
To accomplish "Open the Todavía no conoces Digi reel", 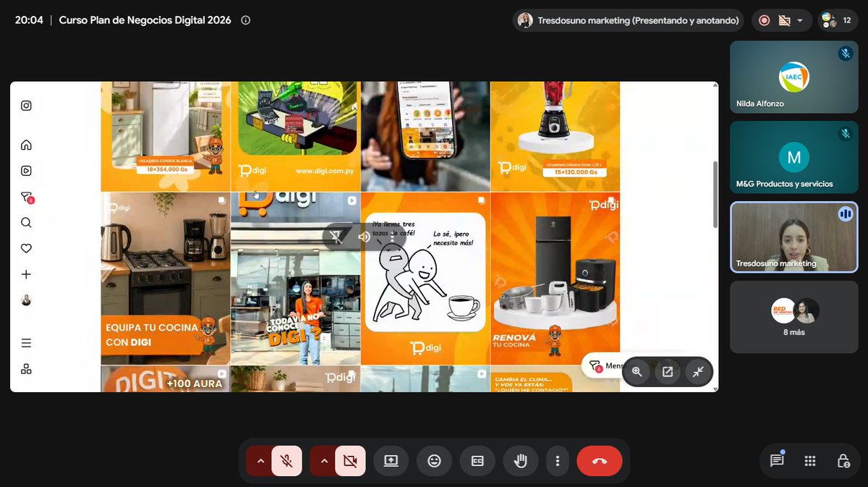I will pyautogui.click(x=295, y=279).
